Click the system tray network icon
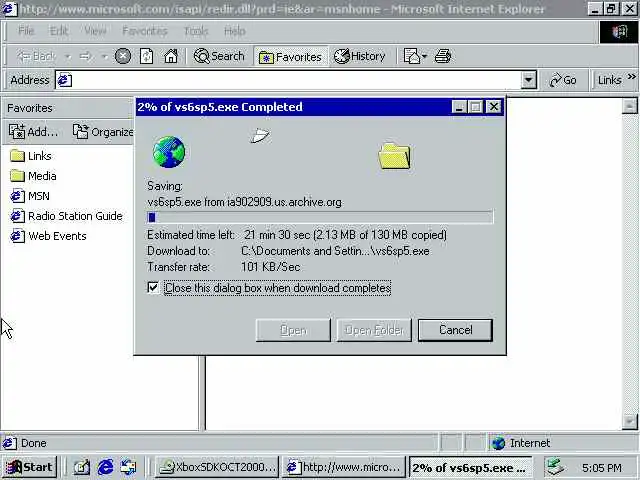The width and height of the screenshot is (640, 480). (556, 467)
